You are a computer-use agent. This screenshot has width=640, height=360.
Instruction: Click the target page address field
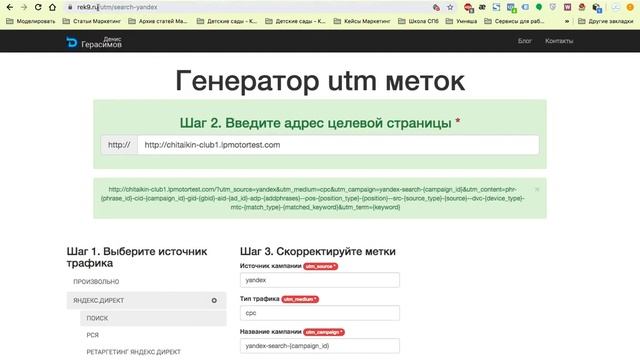click(338, 145)
